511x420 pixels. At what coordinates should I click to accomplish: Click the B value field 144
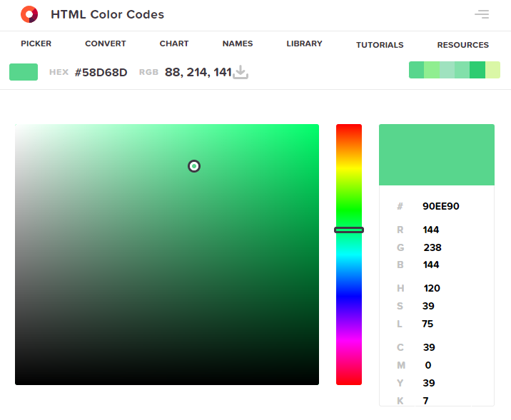(x=431, y=265)
